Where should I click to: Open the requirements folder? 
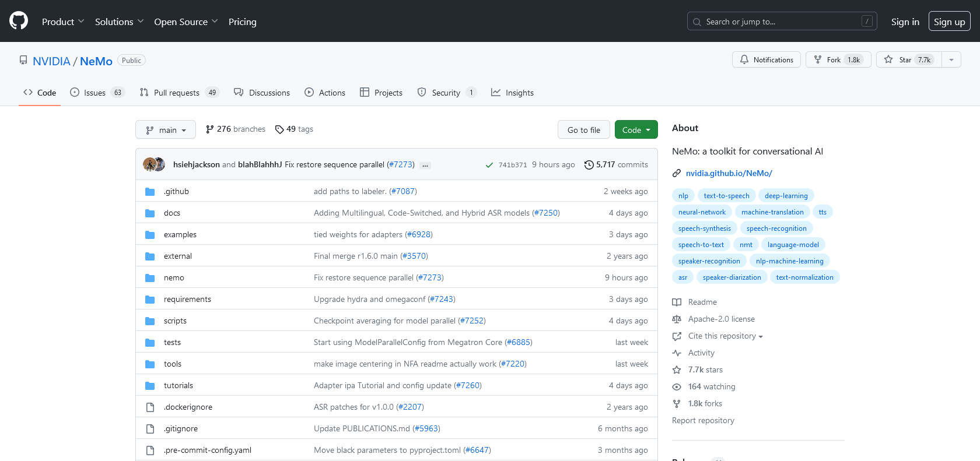click(x=187, y=299)
